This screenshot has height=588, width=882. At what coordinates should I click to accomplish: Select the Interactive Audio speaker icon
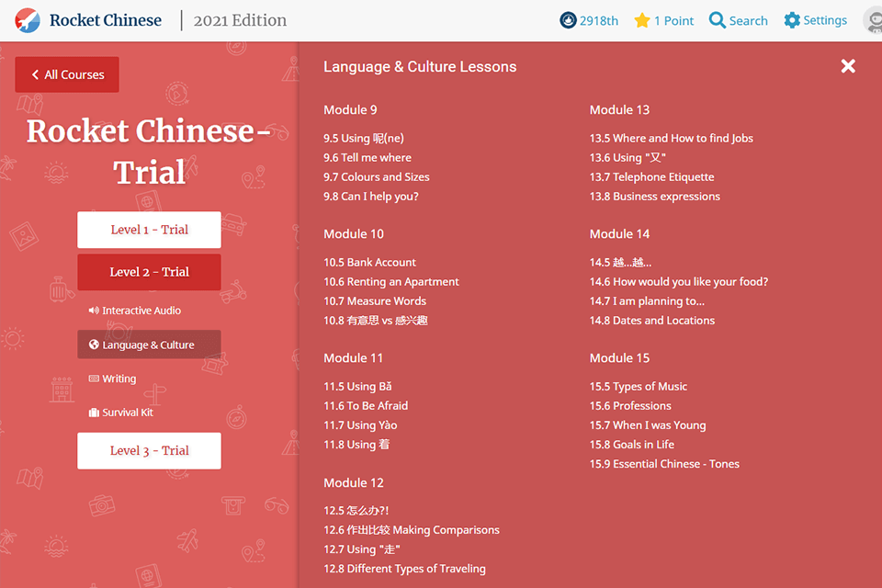pos(95,310)
